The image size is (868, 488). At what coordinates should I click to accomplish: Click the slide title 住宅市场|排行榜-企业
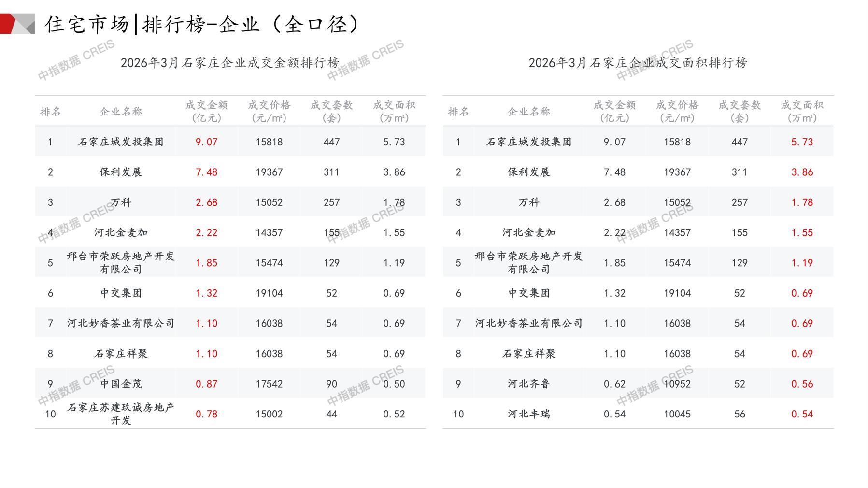tap(203, 24)
